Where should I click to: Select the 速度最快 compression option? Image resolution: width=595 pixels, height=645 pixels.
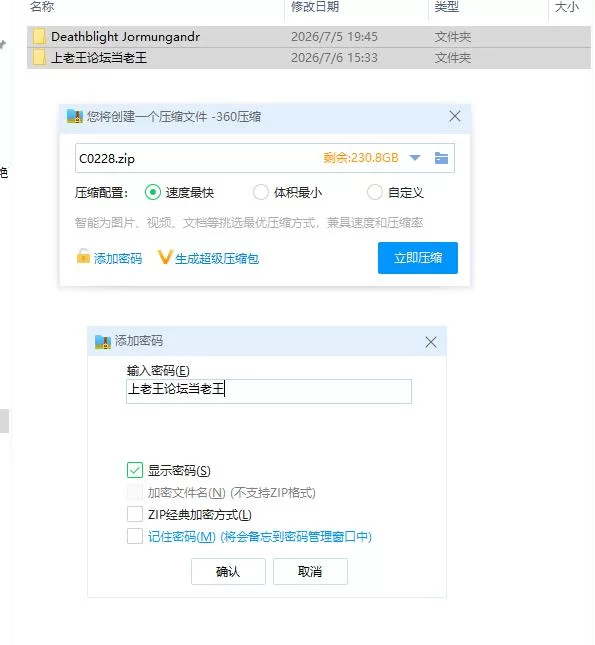pyautogui.click(x=153, y=192)
